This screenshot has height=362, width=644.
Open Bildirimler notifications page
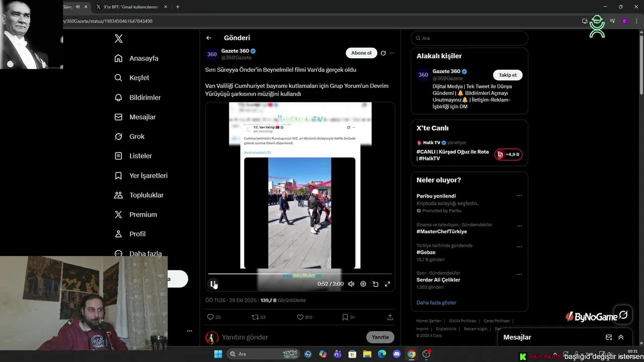pyautogui.click(x=137, y=98)
